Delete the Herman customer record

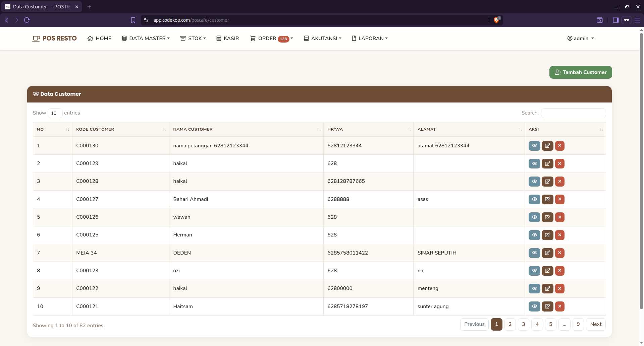559,235
